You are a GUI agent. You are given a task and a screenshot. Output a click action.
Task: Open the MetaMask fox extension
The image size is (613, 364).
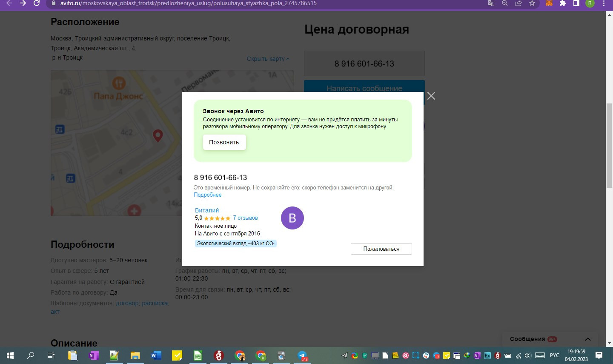coord(549,3)
